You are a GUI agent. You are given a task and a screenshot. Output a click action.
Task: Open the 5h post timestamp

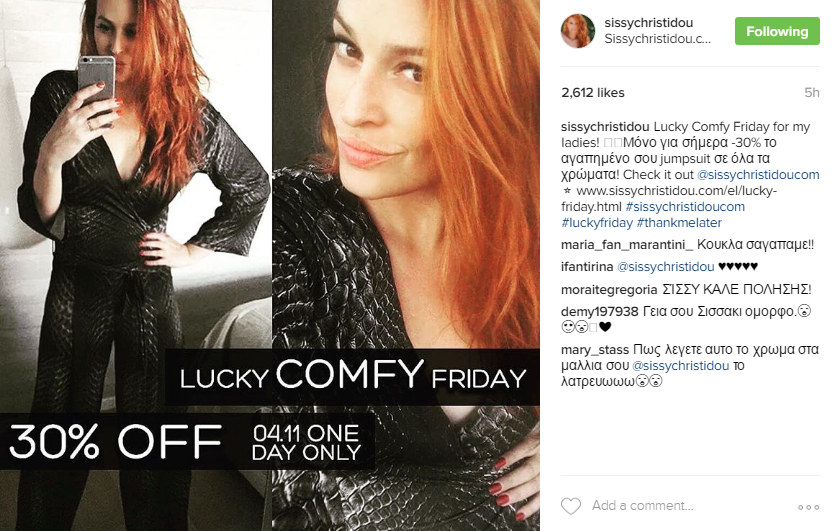(x=811, y=93)
